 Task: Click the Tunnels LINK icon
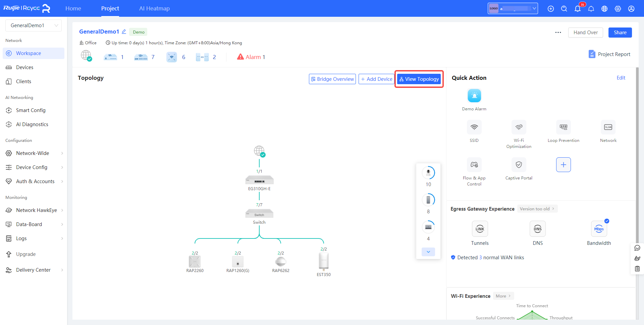(x=480, y=229)
